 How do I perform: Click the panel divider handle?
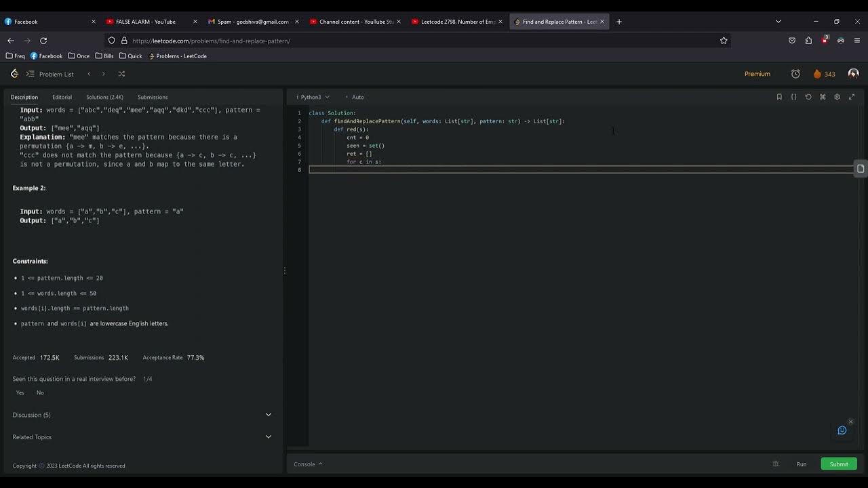(285, 270)
